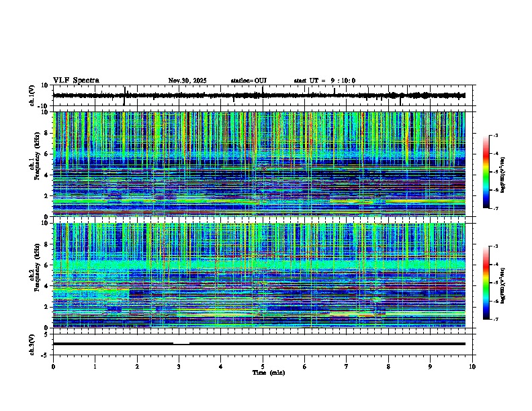
Task: Click the ch.2 spectrogram color scale bar
Action: point(486,283)
